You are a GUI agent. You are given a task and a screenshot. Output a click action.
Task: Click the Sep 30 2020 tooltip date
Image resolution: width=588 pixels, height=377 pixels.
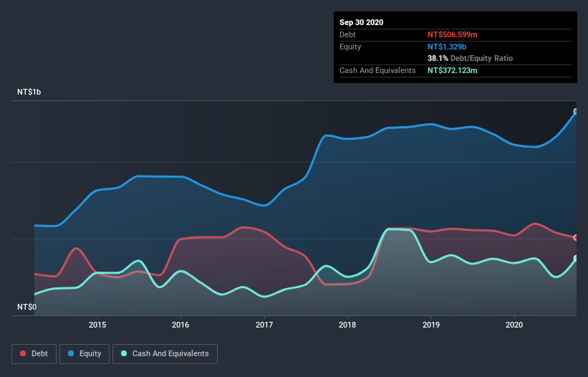coord(361,22)
